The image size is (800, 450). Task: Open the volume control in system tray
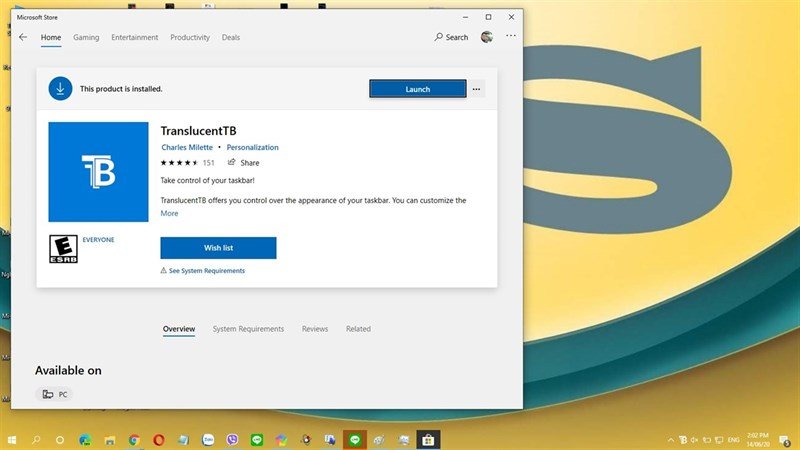click(x=694, y=440)
